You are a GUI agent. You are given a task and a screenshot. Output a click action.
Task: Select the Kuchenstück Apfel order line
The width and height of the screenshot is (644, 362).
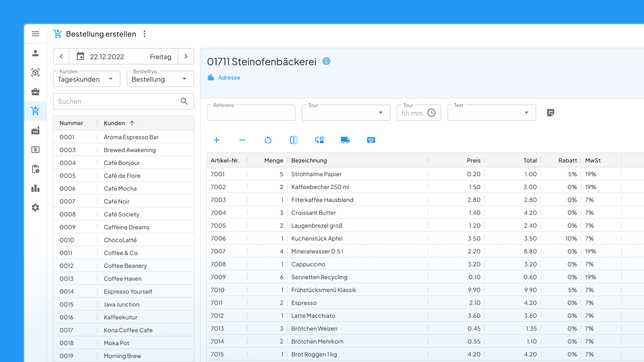click(x=425, y=239)
